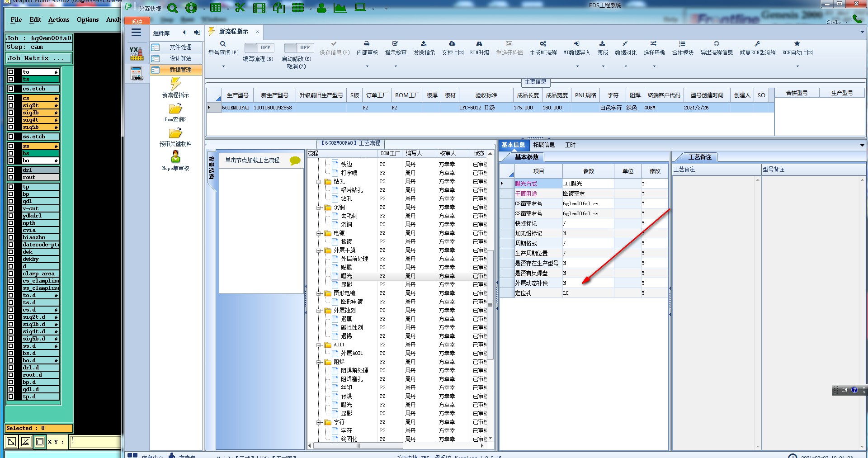Click the ECN升级 toolbar button
The image size is (868, 458).
pos(480,48)
